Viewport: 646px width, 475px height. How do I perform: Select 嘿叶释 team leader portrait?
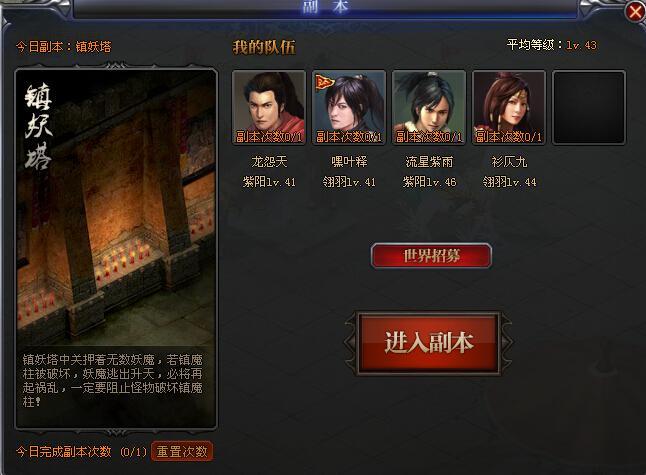pos(349,107)
